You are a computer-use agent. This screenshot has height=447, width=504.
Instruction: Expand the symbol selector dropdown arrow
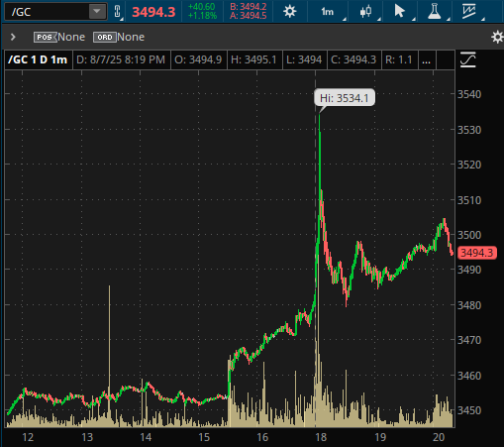(x=97, y=12)
